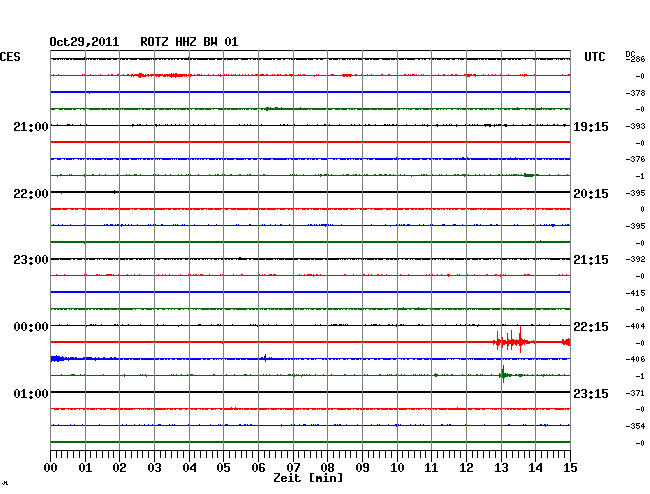The height and width of the screenshot is (494, 650).
Task: Click the DC offset value "-406"
Action: (636, 359)
